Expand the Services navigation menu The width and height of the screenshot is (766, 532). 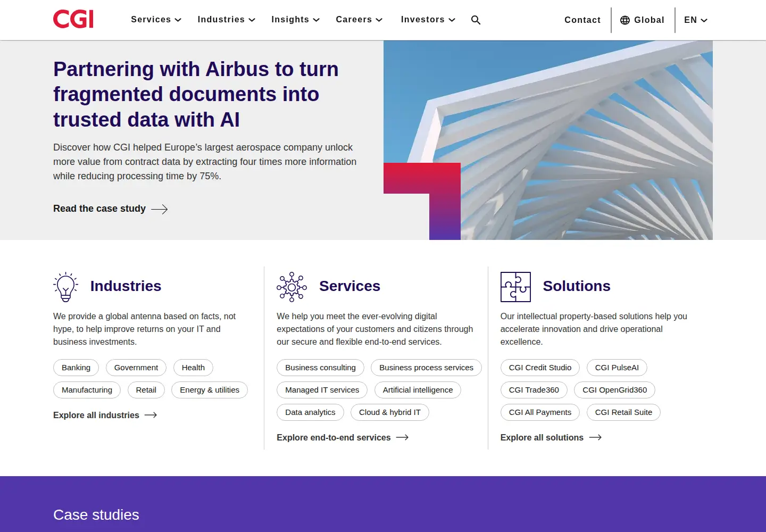(x=156, y=20)
